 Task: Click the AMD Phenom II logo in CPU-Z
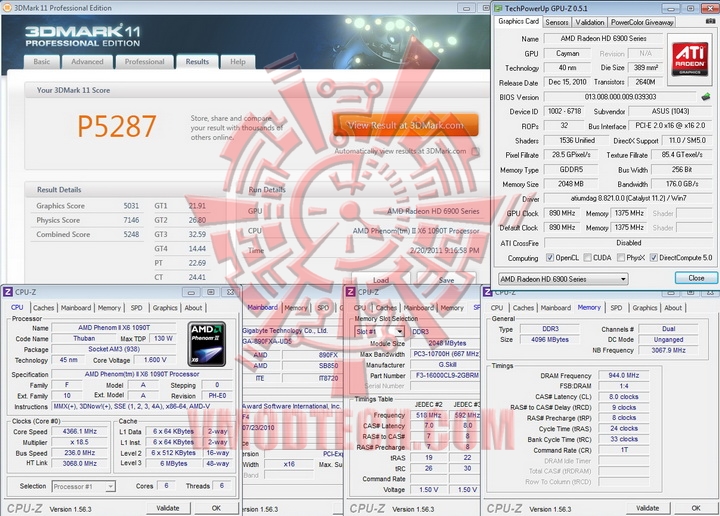[x=207, y=344]
